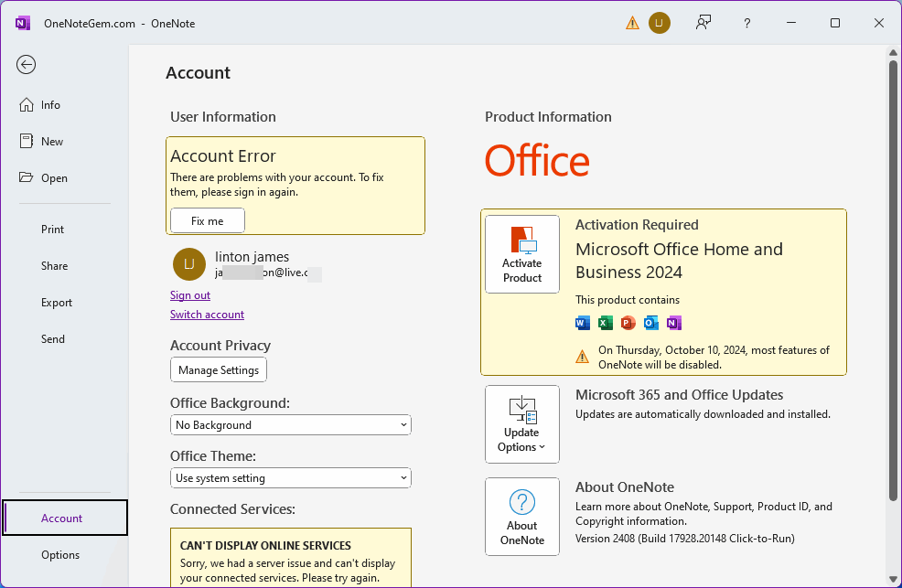This screenshot has height=588, width=902.
Task: Select Open in the sidebar
Action: coord(64,178)
